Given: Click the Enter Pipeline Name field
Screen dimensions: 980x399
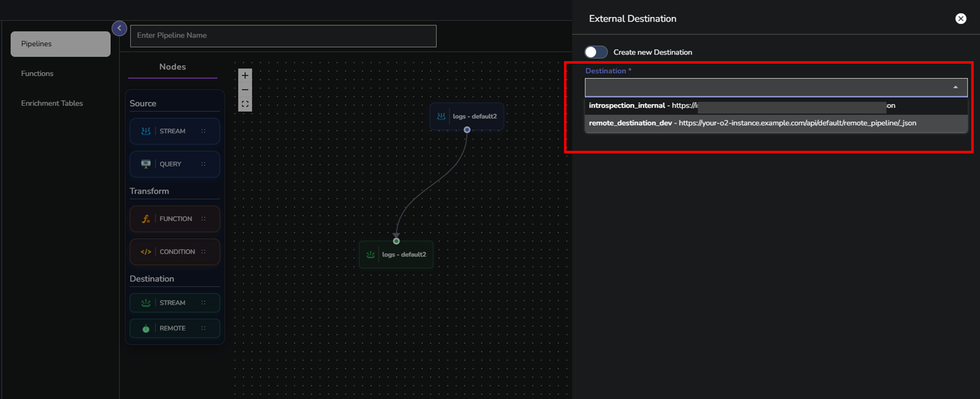Looking at the screenshot, I should coord(283,36).
